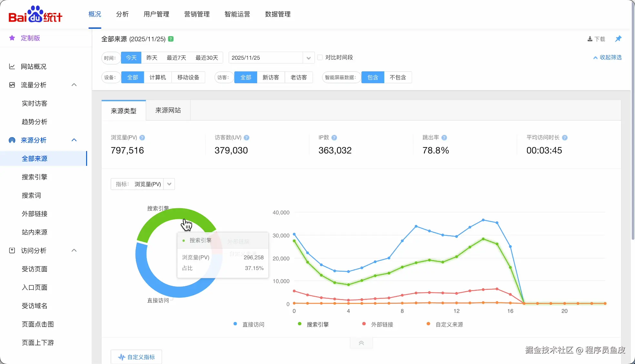The image size is (635, 364).
Task: Toggle the 外部链接 legend series swatch
Action: [364, 324]
